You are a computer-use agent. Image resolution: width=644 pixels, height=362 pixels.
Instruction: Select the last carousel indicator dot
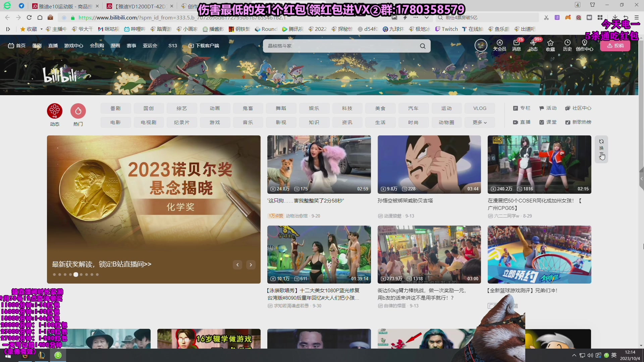[x=97, y=274]
